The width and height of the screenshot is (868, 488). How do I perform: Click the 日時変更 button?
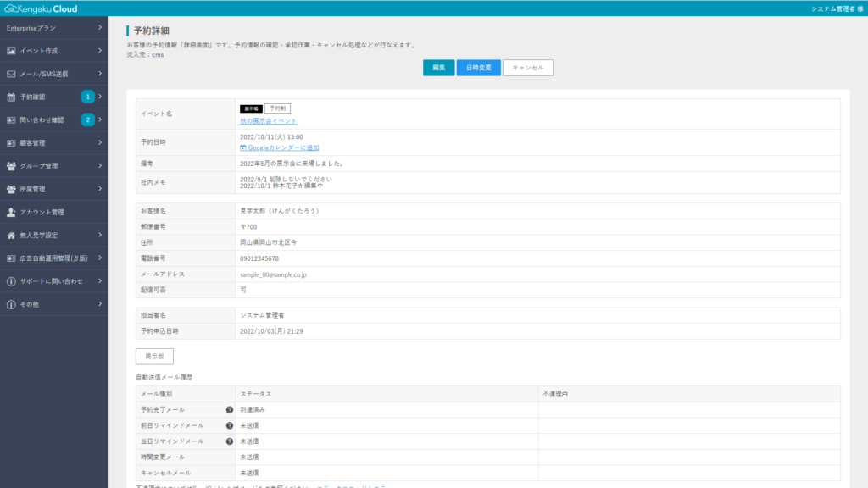click(x=478, y=68)
